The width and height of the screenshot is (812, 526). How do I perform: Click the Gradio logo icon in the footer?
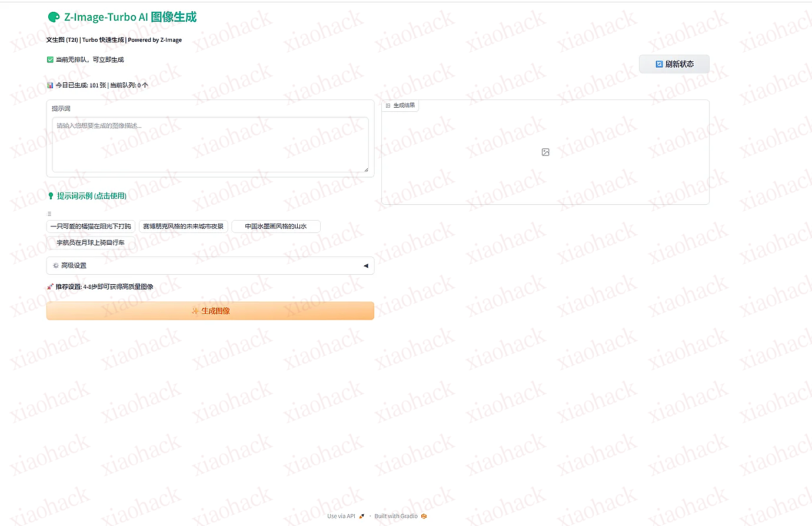pyautogui.click(x=424, y=517)
